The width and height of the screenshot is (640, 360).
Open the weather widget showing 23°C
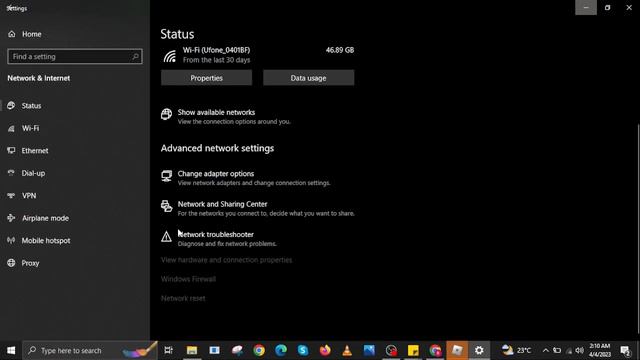coord(516,350)
